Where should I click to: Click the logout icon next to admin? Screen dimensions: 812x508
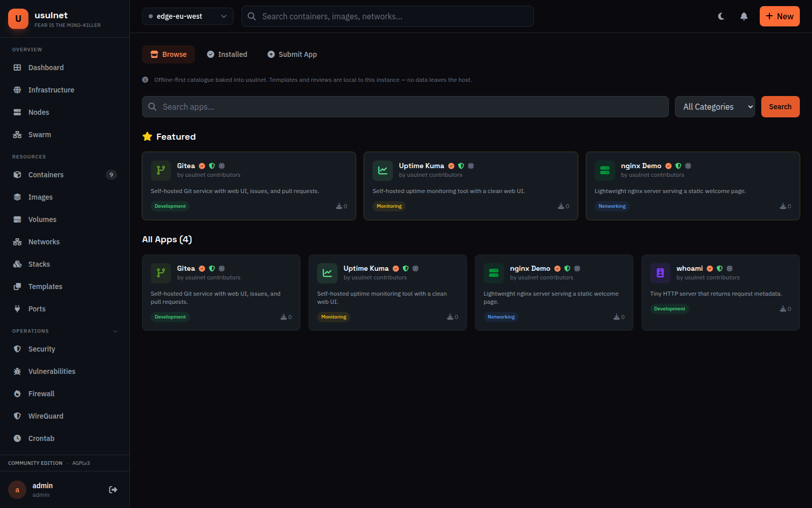click(x=113, y=490)
